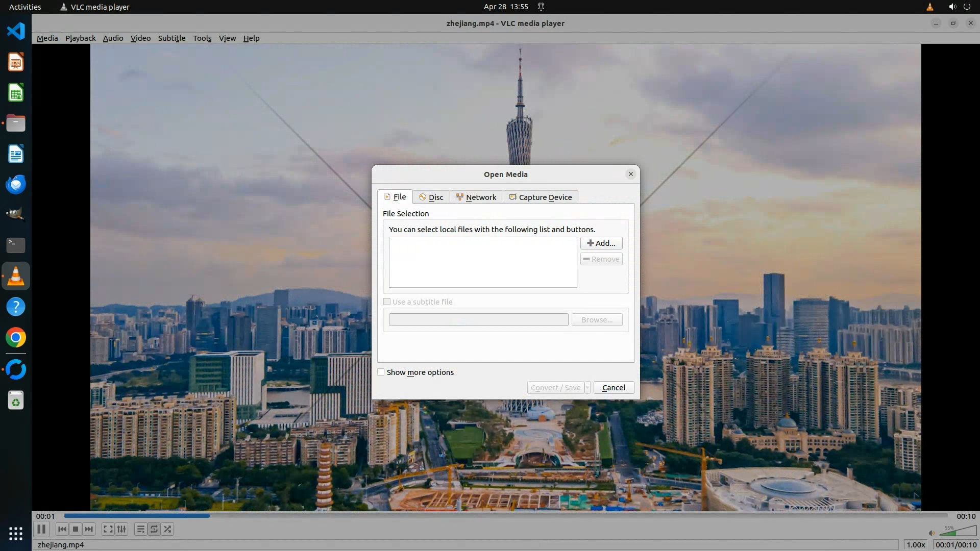Skip to next media track
Viewport: 980px width, 551px height.
coord(89,529)
